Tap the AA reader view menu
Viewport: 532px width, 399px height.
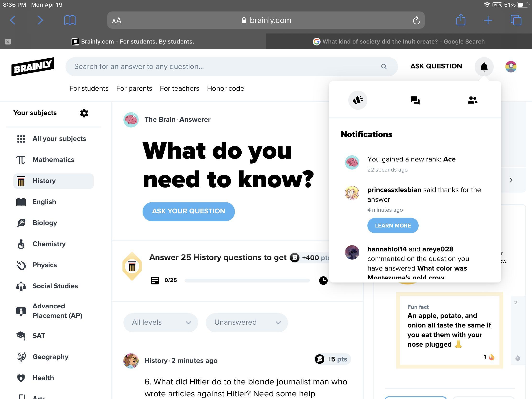(117, 20)
